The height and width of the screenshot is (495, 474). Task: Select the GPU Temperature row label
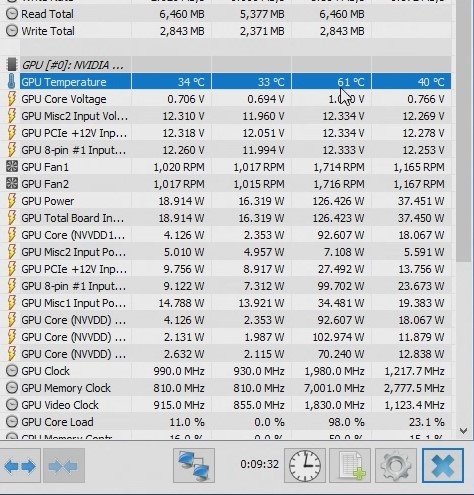[x=64, y=82]
